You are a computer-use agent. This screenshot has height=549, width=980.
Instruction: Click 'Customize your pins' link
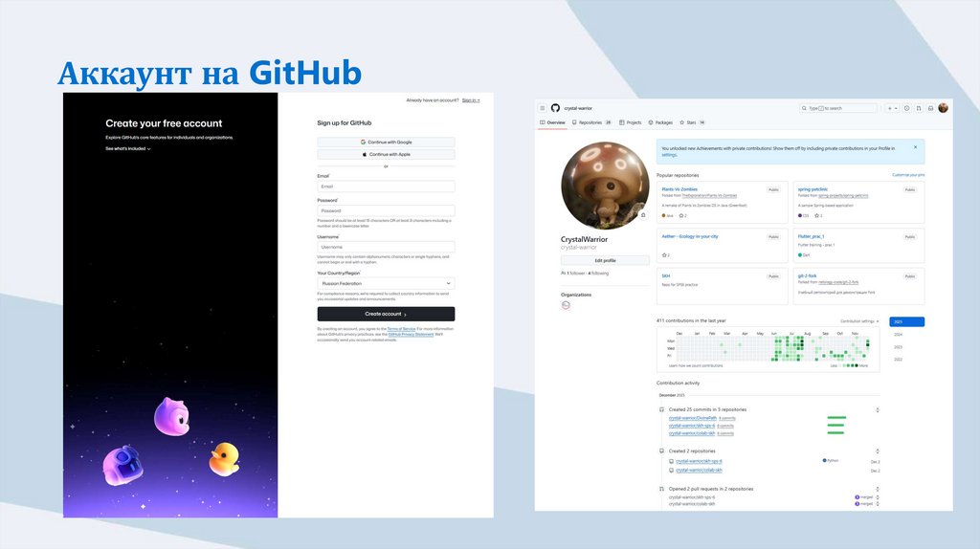tap(908, 175)
